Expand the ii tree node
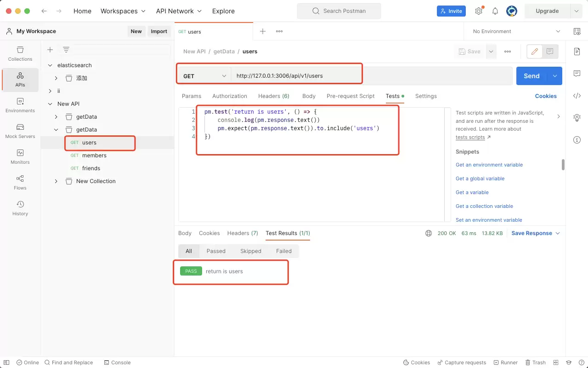 pyautogui.click(x=51, y=91)
